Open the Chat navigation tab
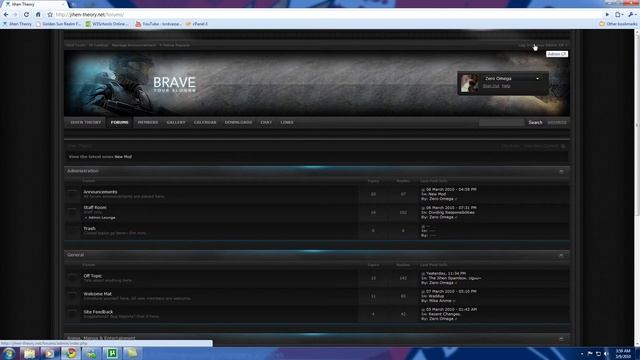The width and height of the screenshot is (640, 360). click(266, 122)
